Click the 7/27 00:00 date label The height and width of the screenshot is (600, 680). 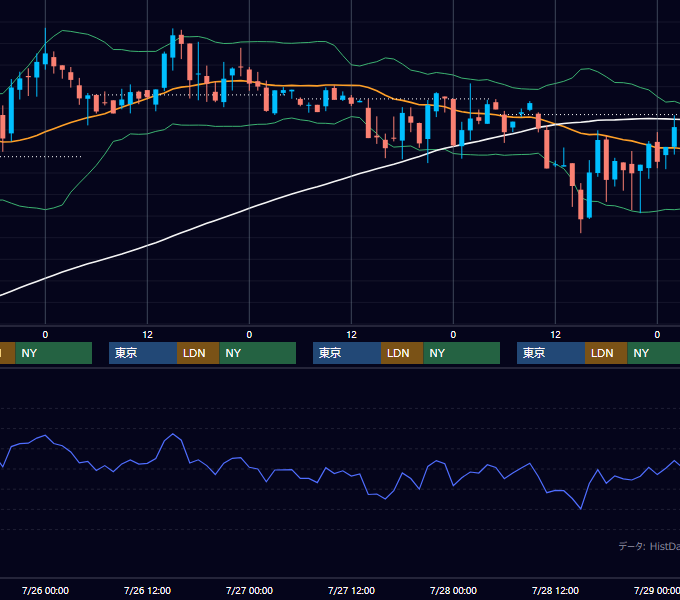point(249,590)
